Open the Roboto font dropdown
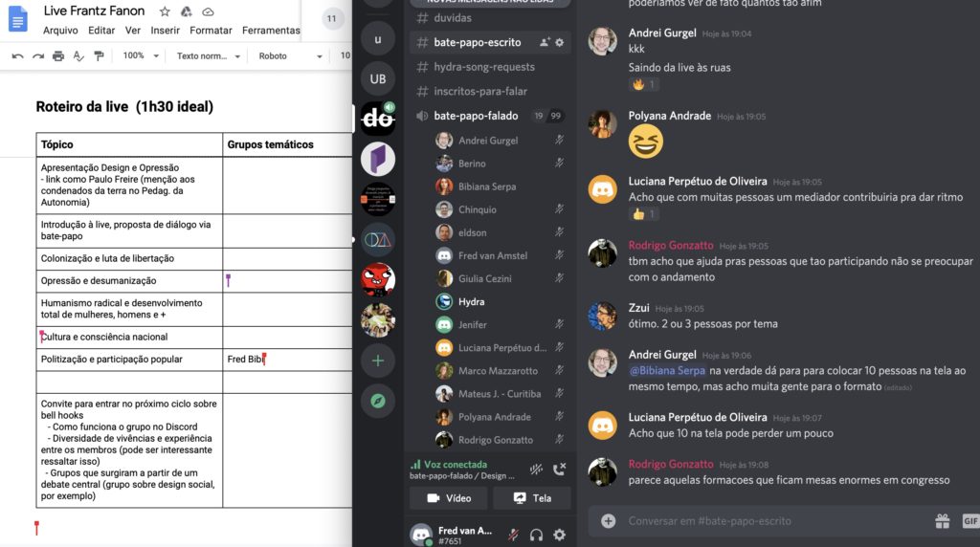 click(x=290, y=56)
